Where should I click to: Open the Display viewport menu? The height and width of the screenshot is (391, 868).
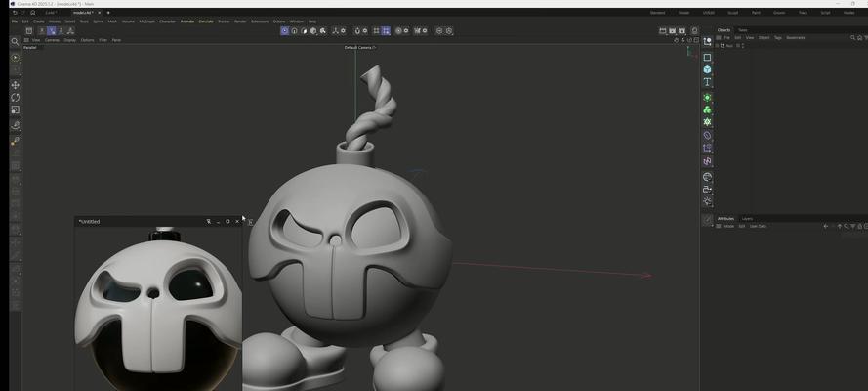(69, 40)
